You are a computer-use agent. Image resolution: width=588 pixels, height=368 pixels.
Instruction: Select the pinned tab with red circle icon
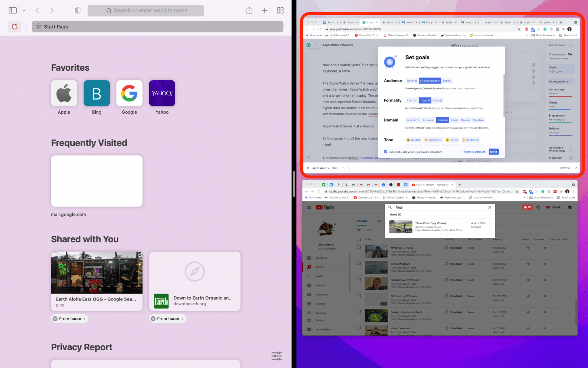coord(15,27)
